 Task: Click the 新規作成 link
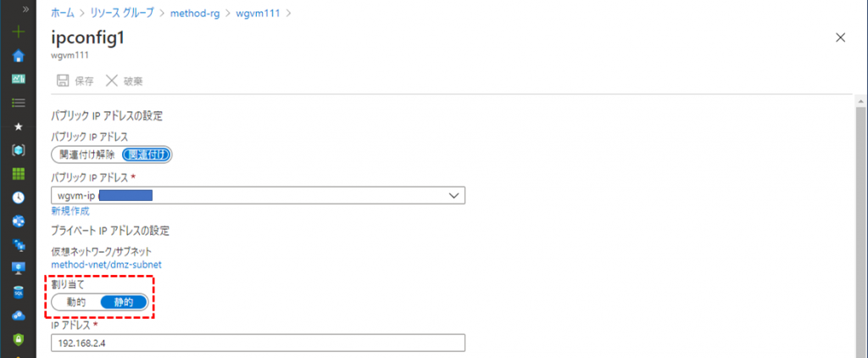[70, 211]
